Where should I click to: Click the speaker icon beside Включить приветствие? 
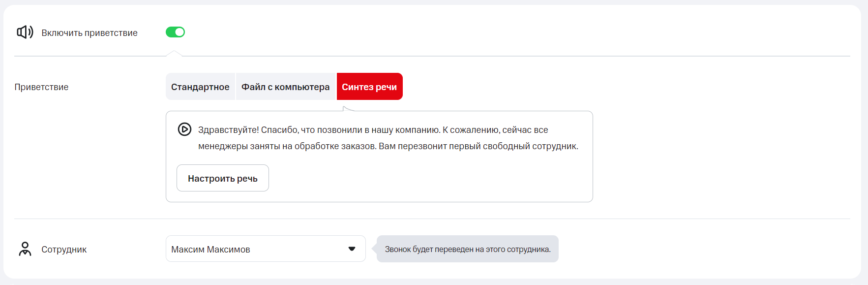25,32
